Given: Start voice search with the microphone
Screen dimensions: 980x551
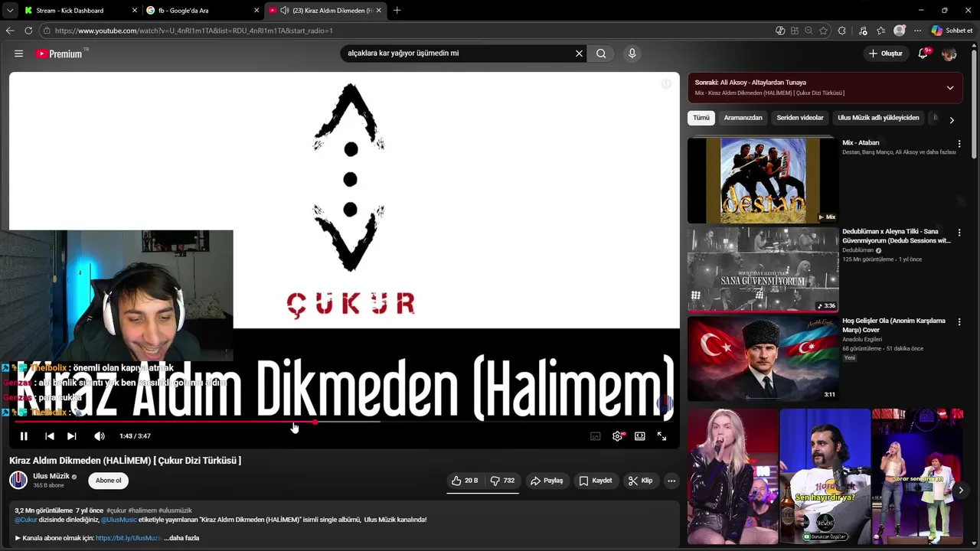Looking at the screenshot, I should tap(632, 54).
